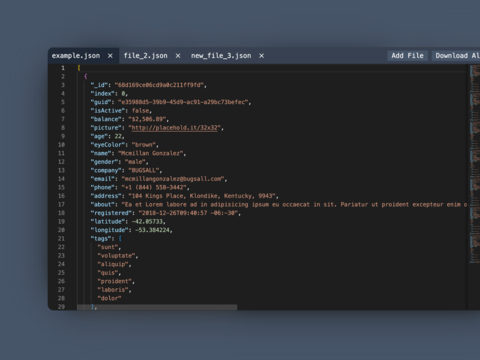This screenshot has height=360, width=480.
Task: Click the tag "dolor"
Action: pyautogui.click(x=109, y=298)
